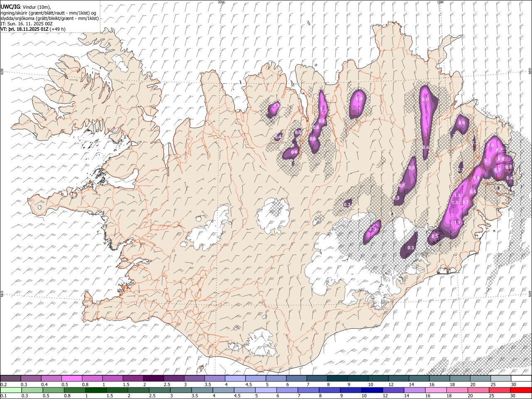Select the medium green swatch labeled 0.5
This screenshot has width=532, height=399.
(53, 390)
